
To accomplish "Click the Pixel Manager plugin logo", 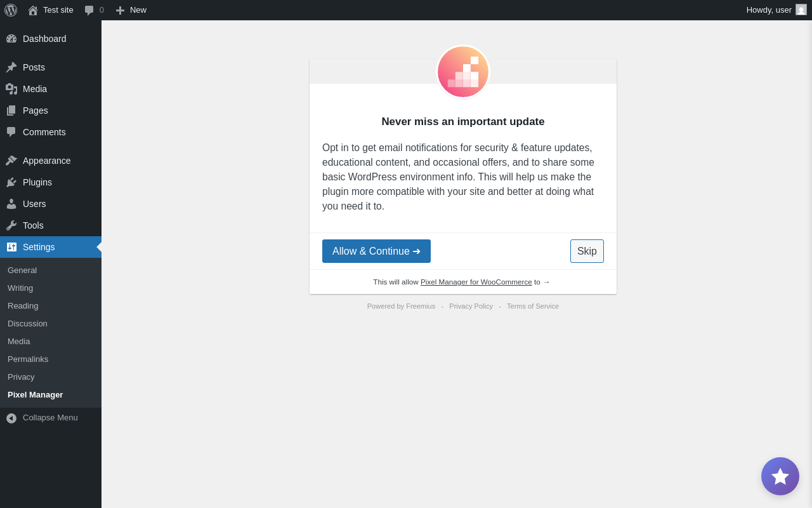I will 463,72.
